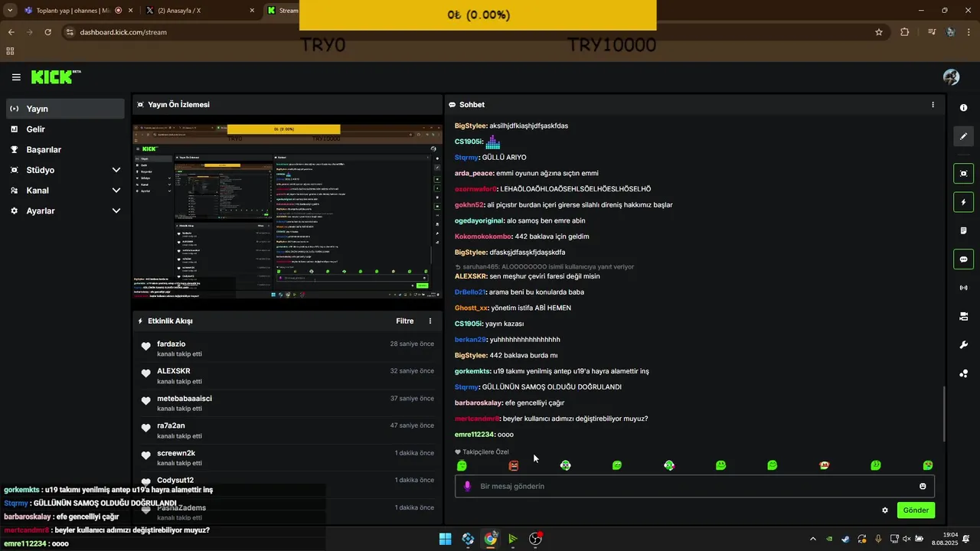Open the tab search dropdown arrow
Image resolution: width=980 pixels, height=551 pixels.
(x=10, y=11)
